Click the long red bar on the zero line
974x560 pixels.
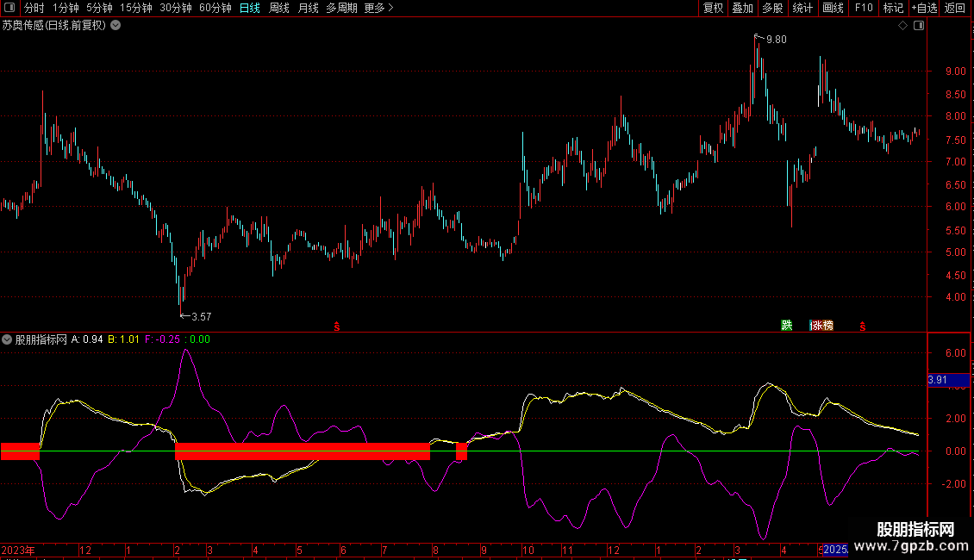pyautogui.click(x=303, y=451)
